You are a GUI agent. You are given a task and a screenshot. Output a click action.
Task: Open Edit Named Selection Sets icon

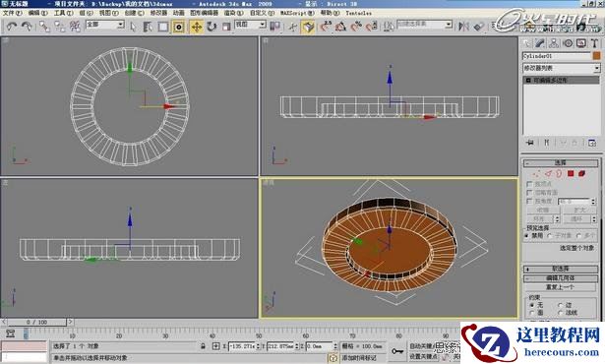pyautogui.click(x=389, y=27)
